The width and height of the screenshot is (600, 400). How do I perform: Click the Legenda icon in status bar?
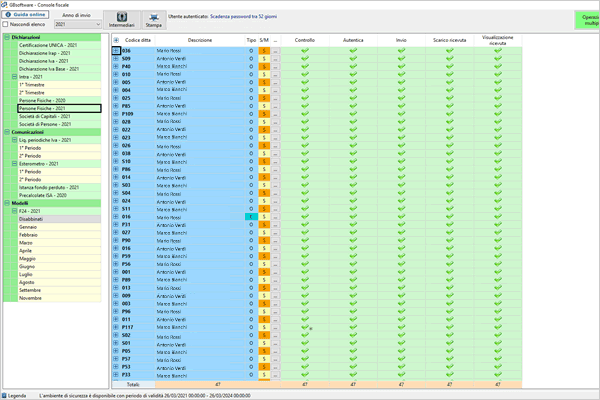click(6, 395)
